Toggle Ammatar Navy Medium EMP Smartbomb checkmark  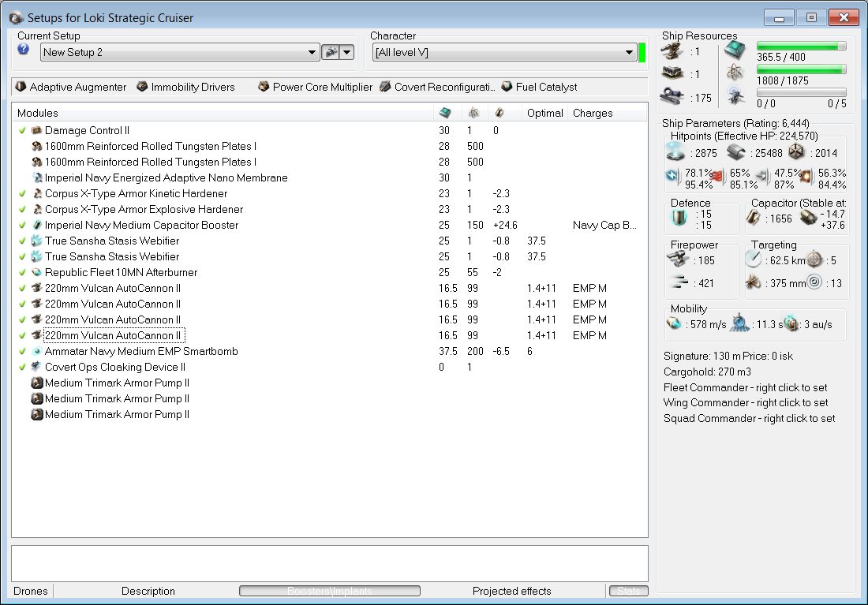coord(22,352)
